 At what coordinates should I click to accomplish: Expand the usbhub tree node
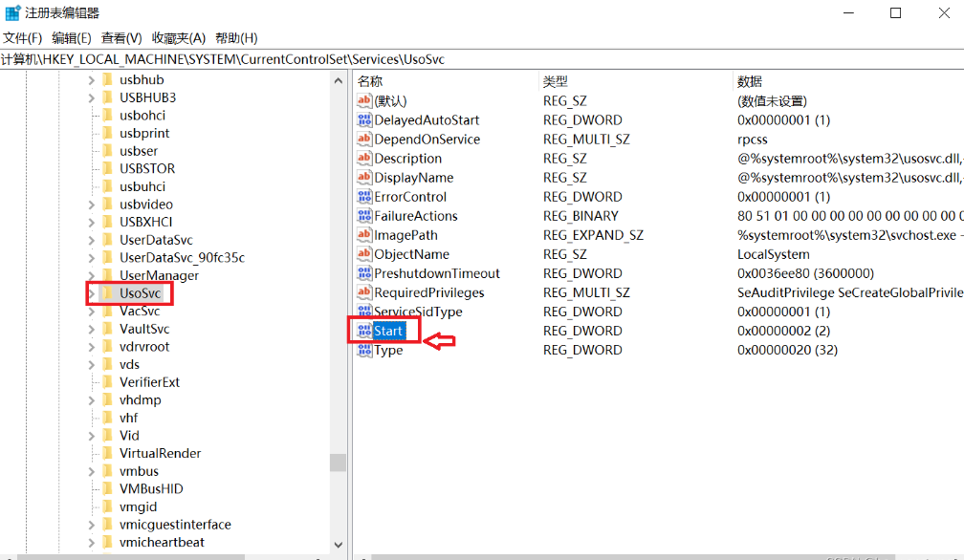(x=92, y=79)
